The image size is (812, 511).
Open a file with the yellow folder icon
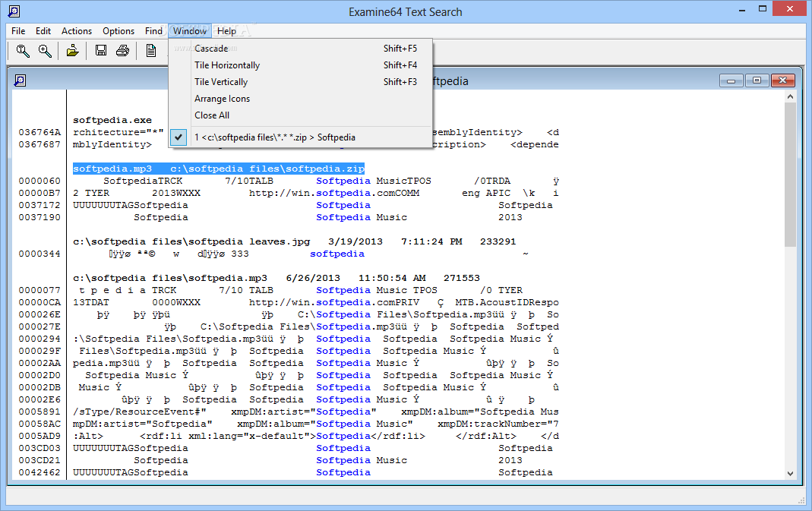click(x=72, y=51)
